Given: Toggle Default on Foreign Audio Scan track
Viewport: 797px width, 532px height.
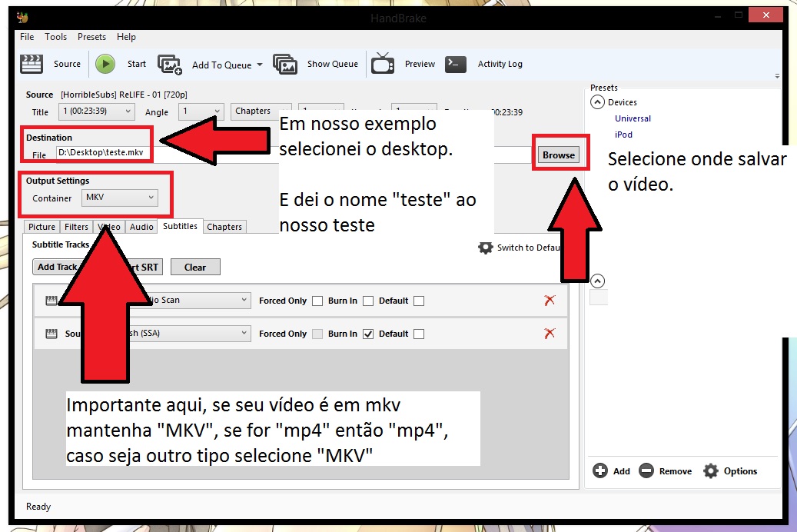Looking at the screenshot, I should (419, 301).
